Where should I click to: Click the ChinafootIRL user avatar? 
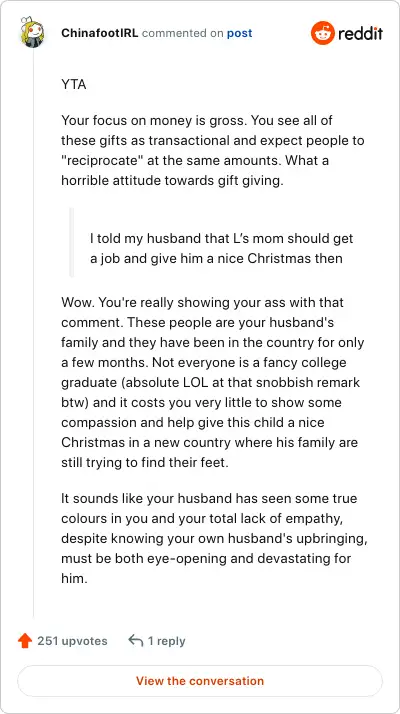[32, 33]
